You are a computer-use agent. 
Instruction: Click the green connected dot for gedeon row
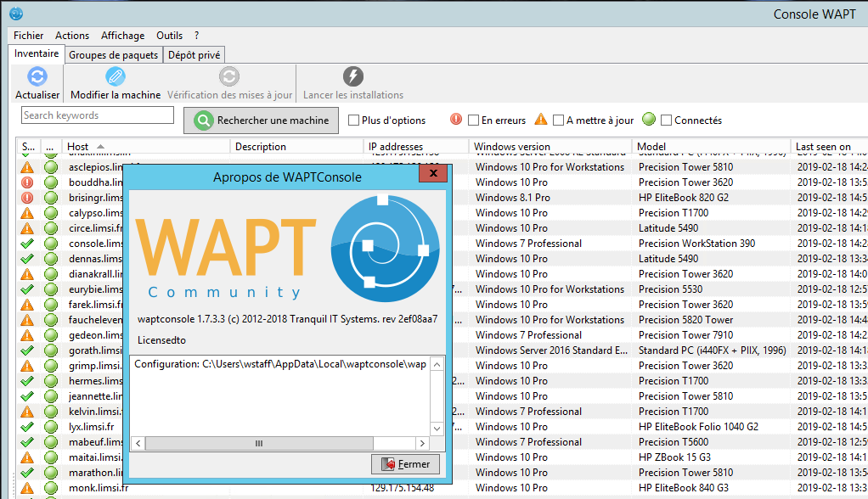point(51,335)
